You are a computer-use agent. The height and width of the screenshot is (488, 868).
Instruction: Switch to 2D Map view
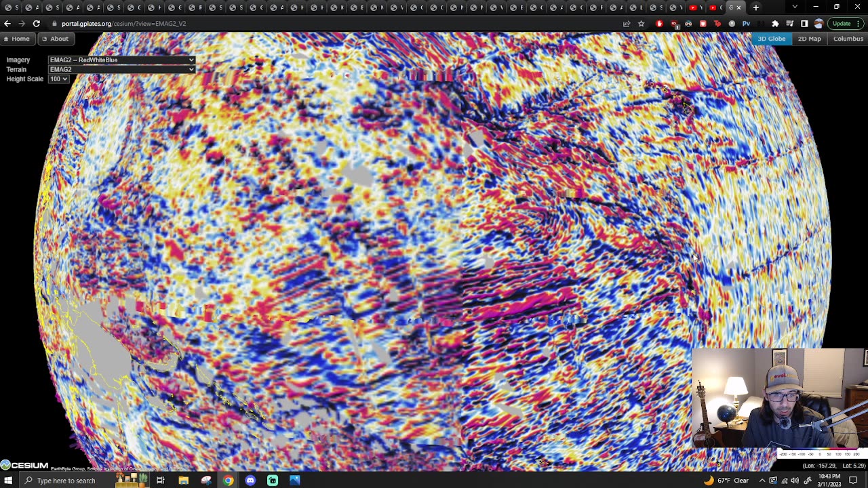(x=809, y=39)
